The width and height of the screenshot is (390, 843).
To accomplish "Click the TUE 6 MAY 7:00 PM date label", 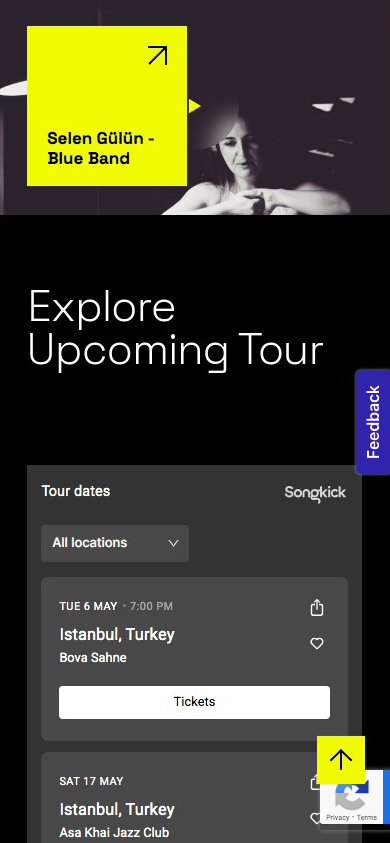I will [x=116, y=606].
